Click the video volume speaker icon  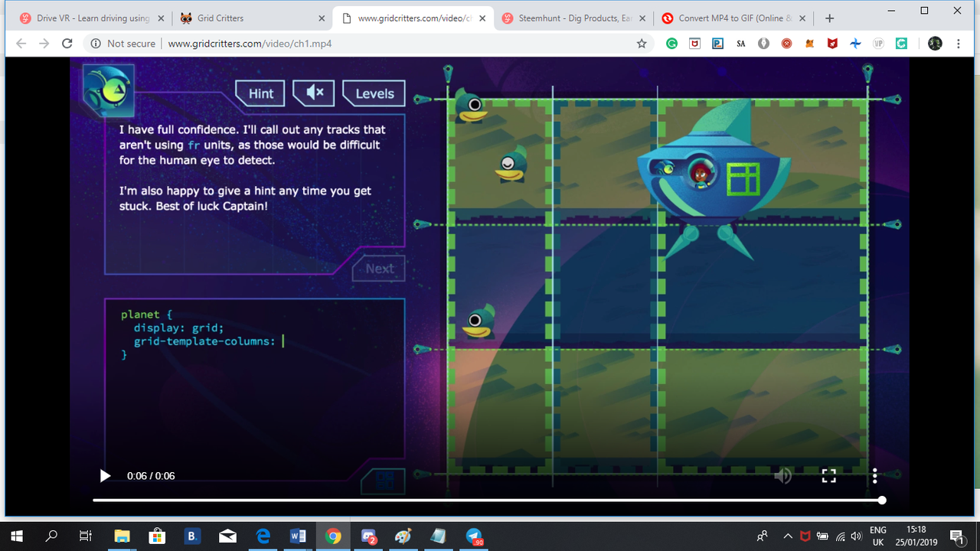point(782,476)
